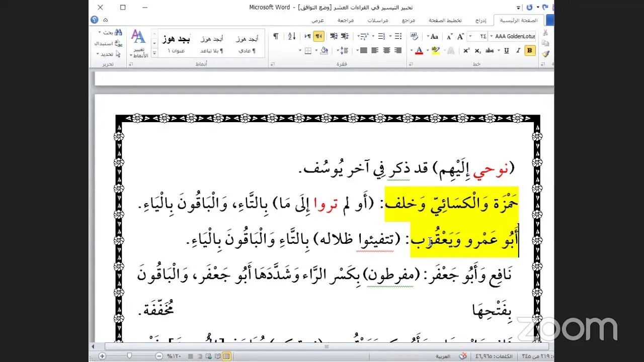Align text to the right
Screen dimensions: 644x362
tap(398, 50)
